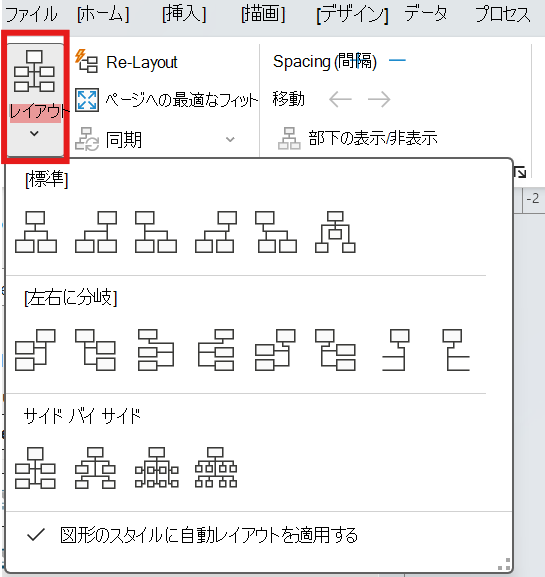Select third サイド バイ サイド layout icon
The image size is (545, 577).
(x=157, y=468)
